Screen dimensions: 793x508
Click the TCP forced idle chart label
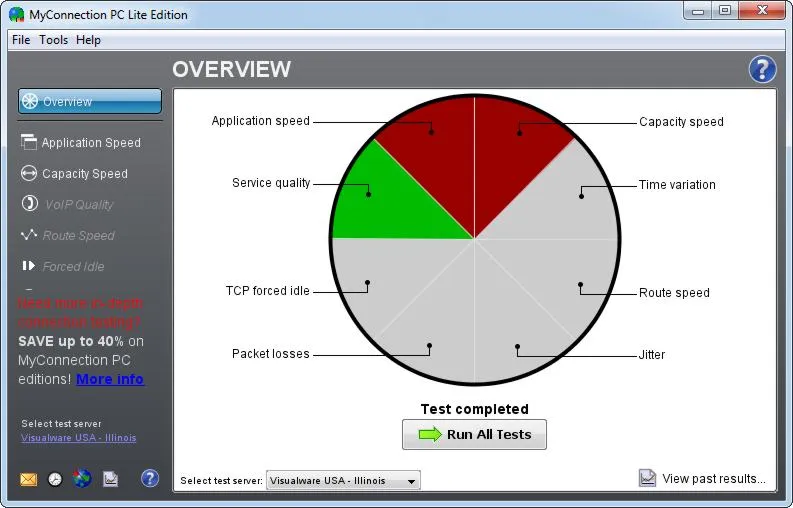coord(268,291)
